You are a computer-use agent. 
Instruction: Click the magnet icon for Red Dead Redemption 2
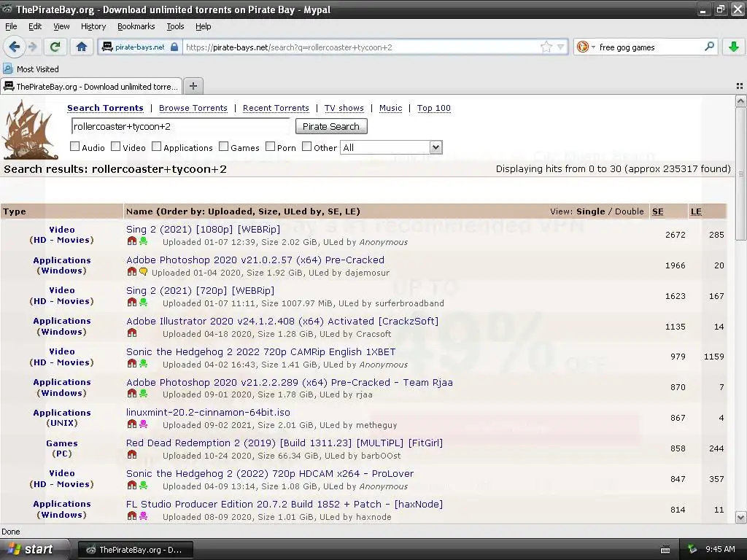[x=132, y=455]
